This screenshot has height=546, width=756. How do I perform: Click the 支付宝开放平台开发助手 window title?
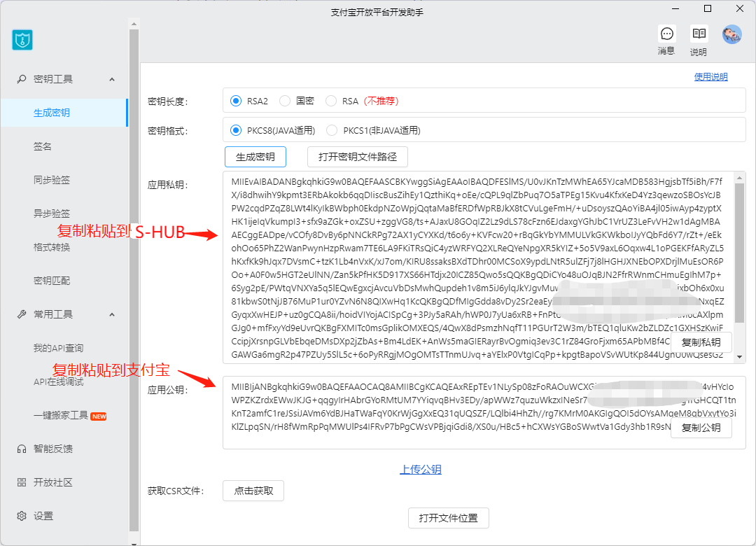[x=377, y=13]
